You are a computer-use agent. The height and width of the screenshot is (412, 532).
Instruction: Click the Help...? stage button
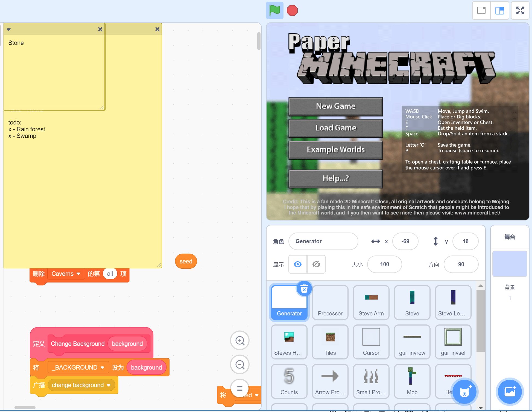pyautogui.click(x=336, y=178)
